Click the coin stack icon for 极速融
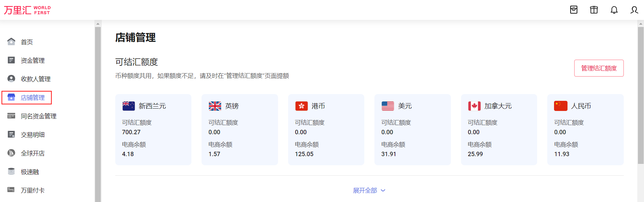Screen dimensions: 644x202 point(11,171)
